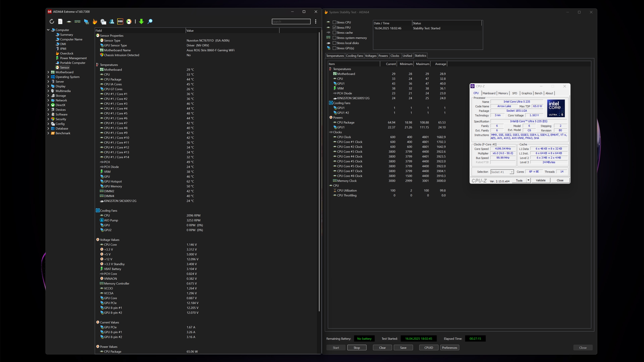Click the magnifier search icon in toolbar
Screen dimensions: 644x362
pyautogui.click(x=150, y=21)
